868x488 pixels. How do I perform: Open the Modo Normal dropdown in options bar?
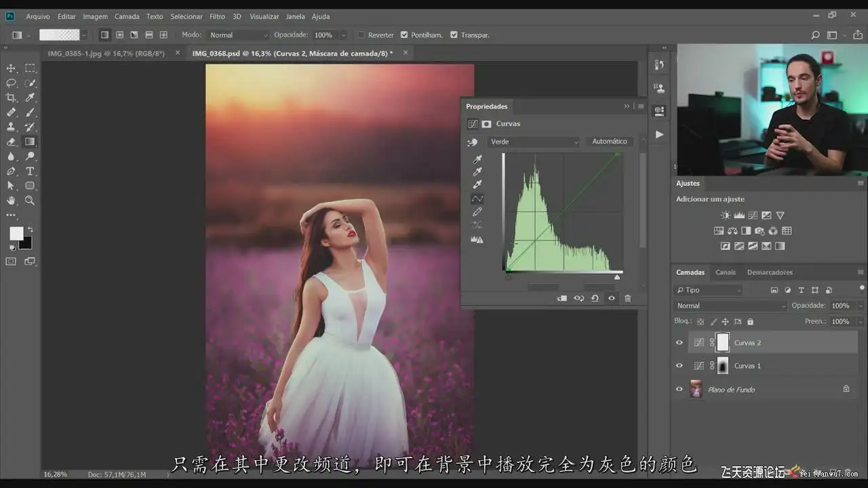(238, 35)
